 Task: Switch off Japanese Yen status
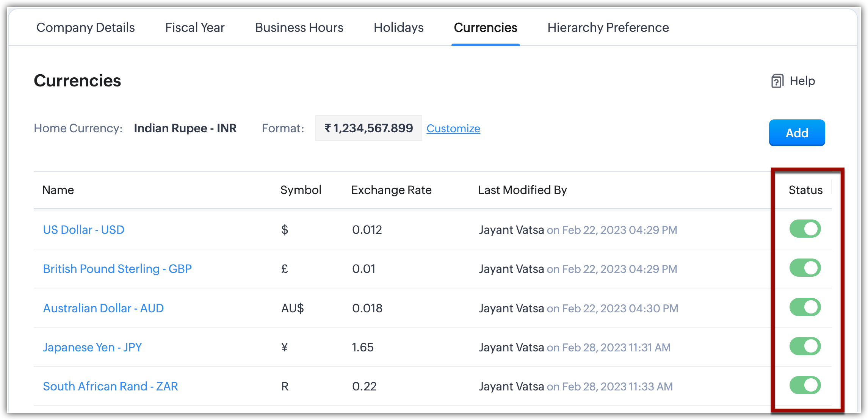click(x=805, y=346)
